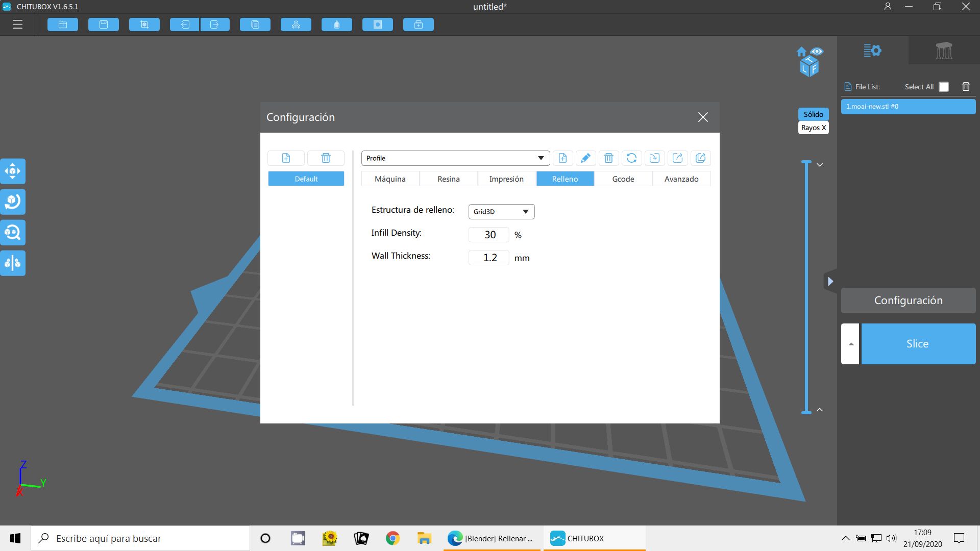Open the Avanzado tab

(681, 179)
